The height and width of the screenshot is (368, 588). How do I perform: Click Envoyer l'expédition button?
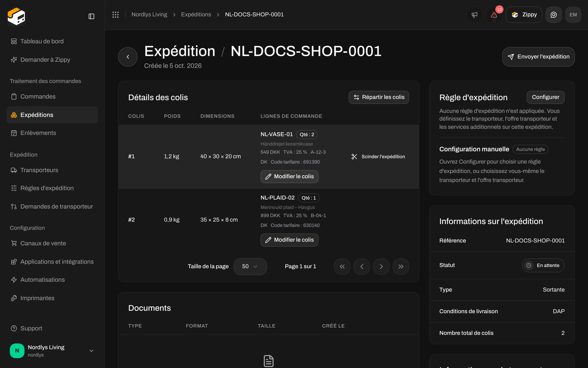tap(538, 57)
